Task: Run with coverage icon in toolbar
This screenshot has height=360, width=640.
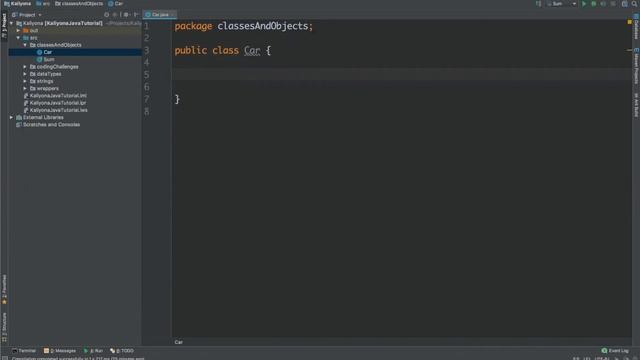Action: click(603, 4)
